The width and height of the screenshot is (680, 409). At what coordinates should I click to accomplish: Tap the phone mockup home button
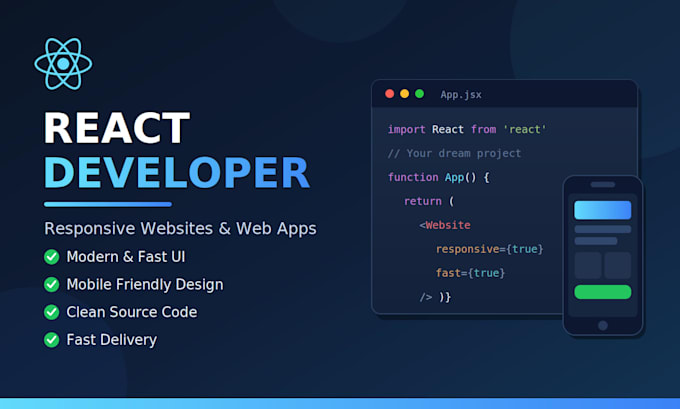[603, 325]
